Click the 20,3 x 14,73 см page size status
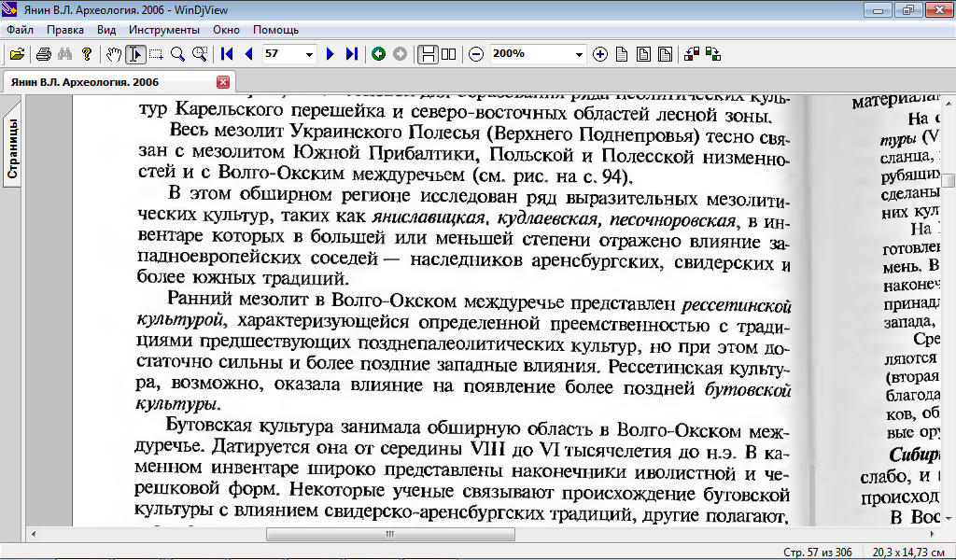 coord(908,553)
